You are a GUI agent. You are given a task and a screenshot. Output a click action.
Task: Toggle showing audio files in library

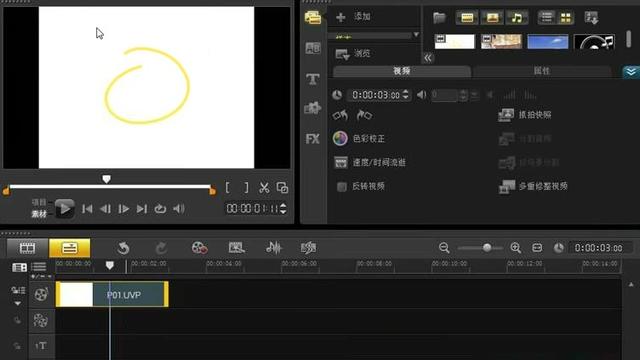pos(517,18)
